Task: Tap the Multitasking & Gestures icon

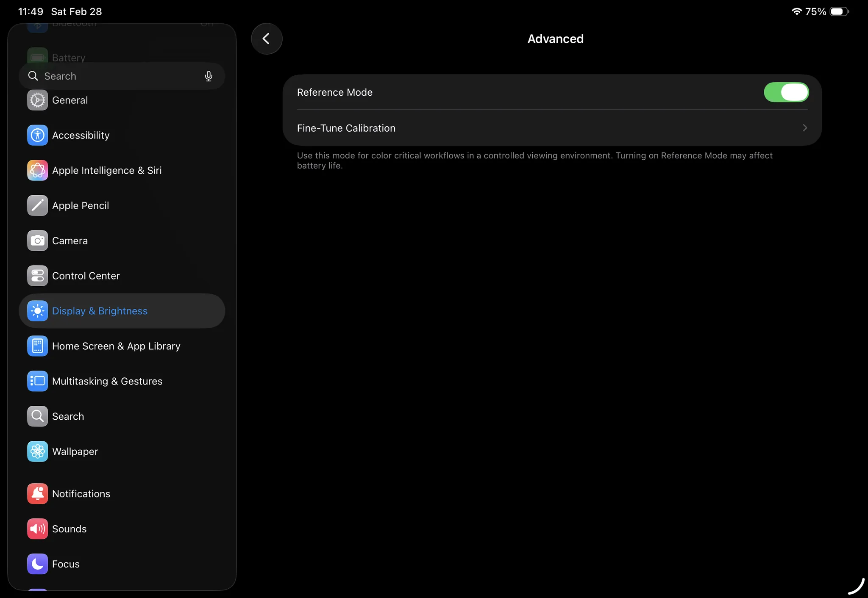Action: (37, 382)
